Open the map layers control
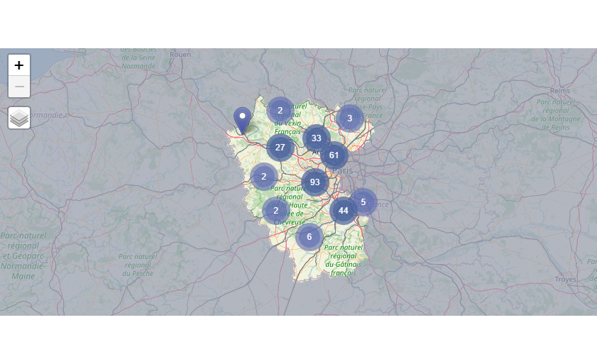Viewport: 597px width, 364px height. [x=19, y=118]
